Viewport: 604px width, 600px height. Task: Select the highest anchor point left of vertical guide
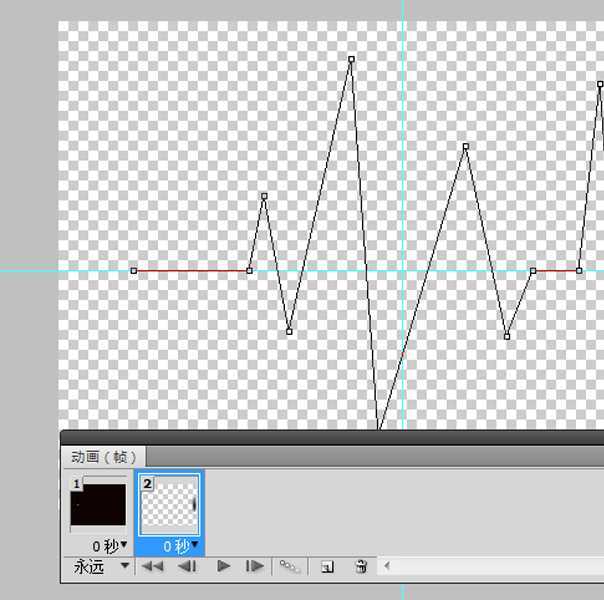tap(351, 59)
